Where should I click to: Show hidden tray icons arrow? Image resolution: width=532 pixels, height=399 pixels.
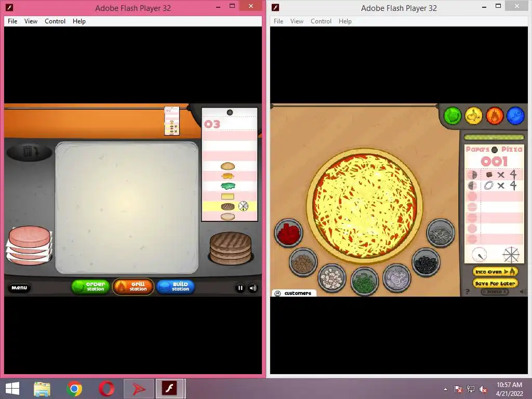445,389
